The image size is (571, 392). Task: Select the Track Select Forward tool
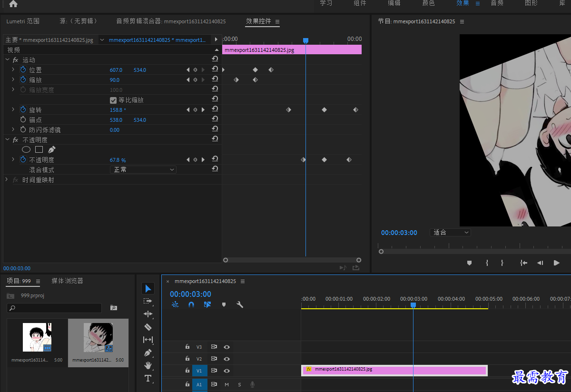[x=148, y=301]
